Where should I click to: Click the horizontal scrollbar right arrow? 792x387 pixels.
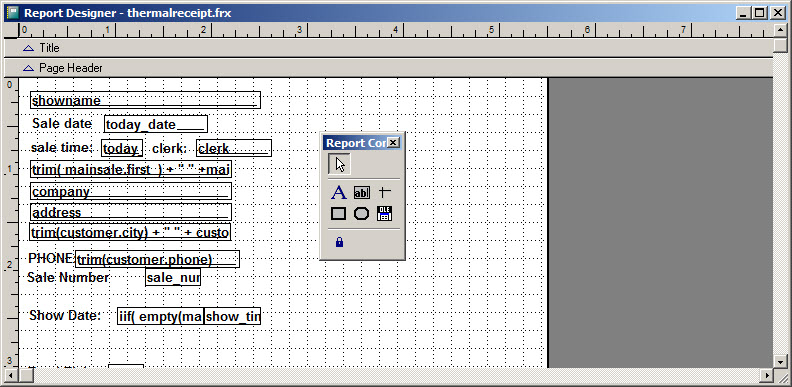pos(767,375)
